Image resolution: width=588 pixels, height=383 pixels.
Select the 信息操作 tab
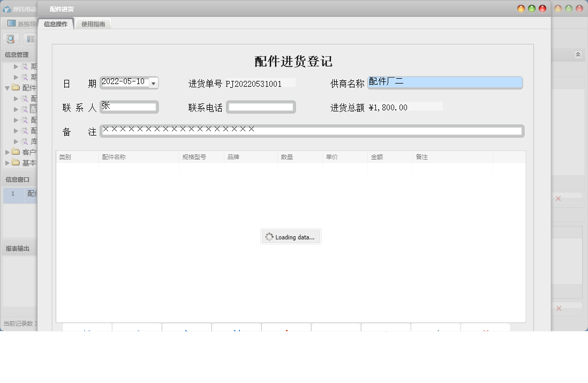[55, 24]
